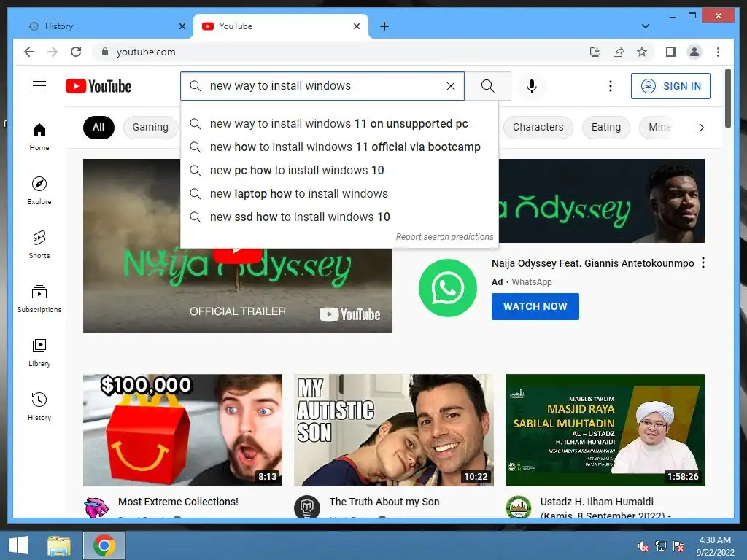Viewport: 747px width, 560px height.
Task: Click Report search predictions link
Action: pyautogui.click(x=444, y=237)
